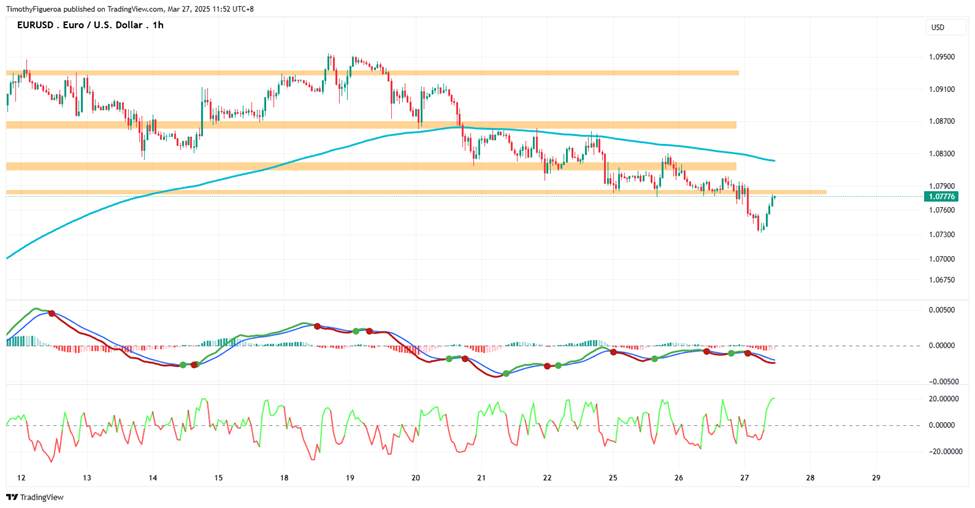This screenshot has width=975, height=508.
Task: Click the 0.00500 label on MACD pane axis
Action: (x=942, y=310)
